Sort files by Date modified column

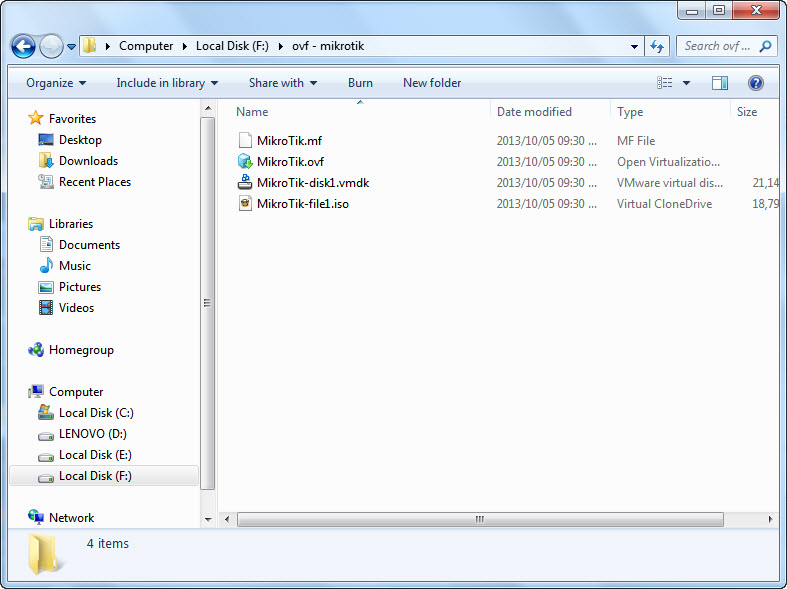click(534, 112)
